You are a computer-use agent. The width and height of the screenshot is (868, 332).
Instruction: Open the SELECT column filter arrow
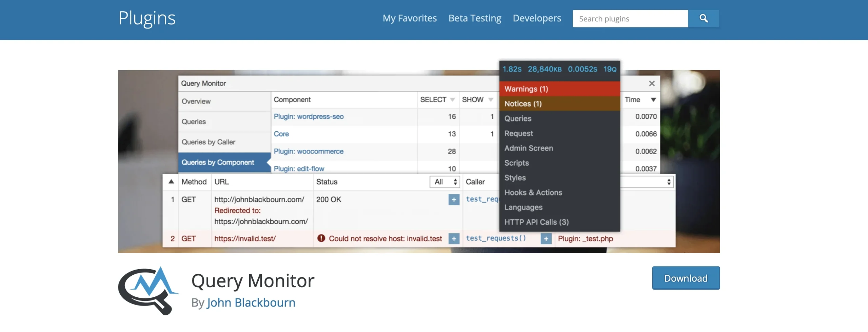coord(452,100)
